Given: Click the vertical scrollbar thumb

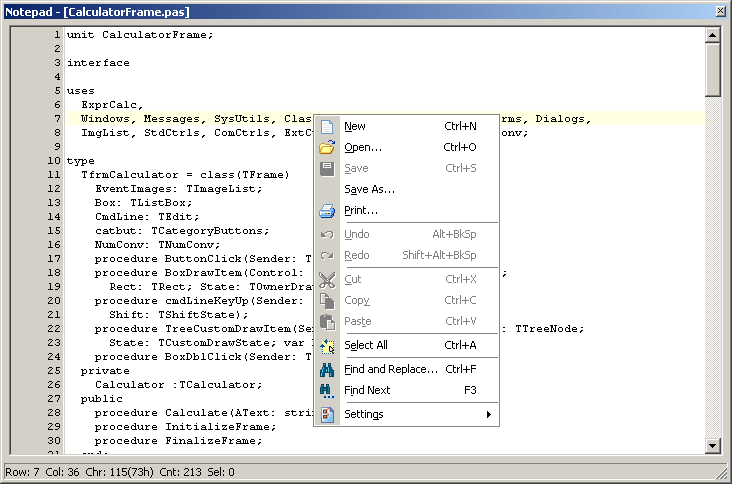Looking at the screenshot, I should coord(712,70).
